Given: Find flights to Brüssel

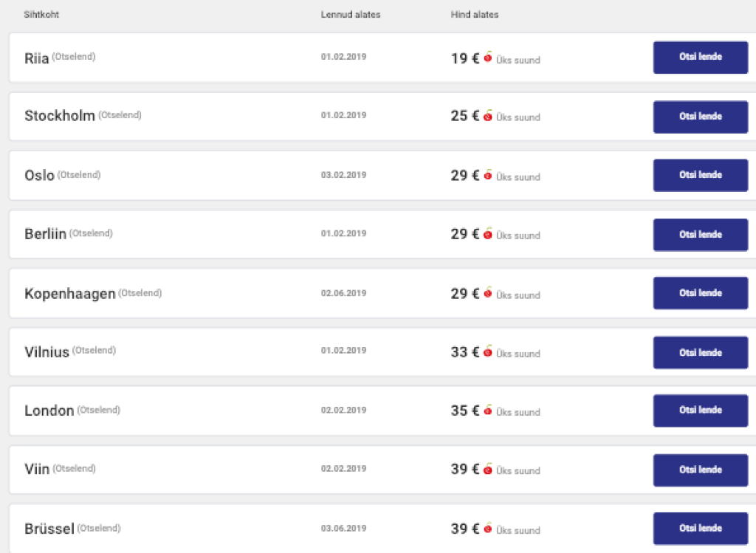Looking at the screenshot, I should tap(700, 529).
